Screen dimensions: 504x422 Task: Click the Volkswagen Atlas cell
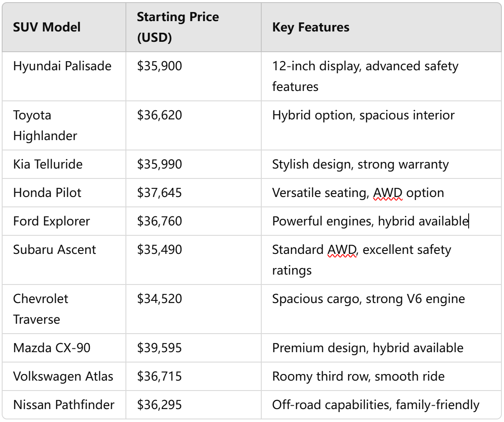[x=64, y=376]
